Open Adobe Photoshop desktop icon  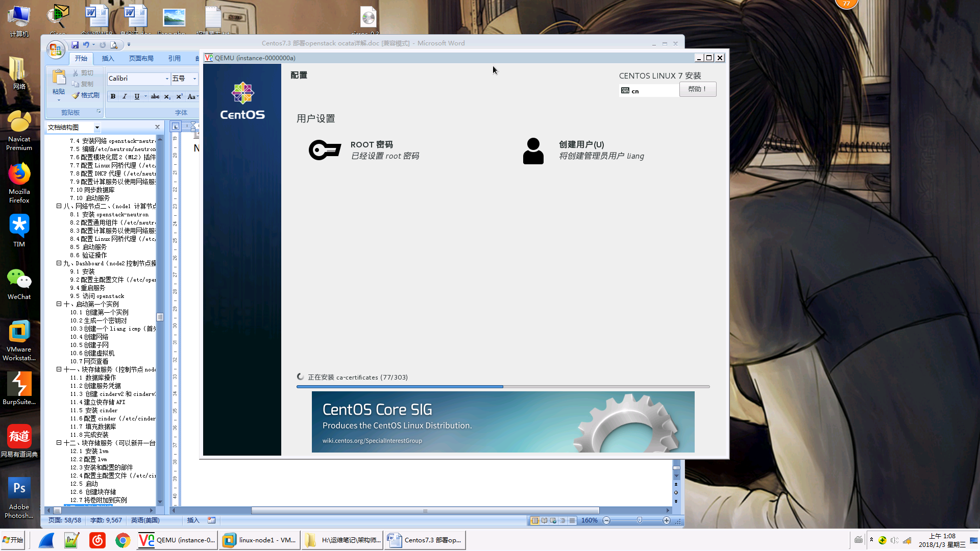[19, 498]
